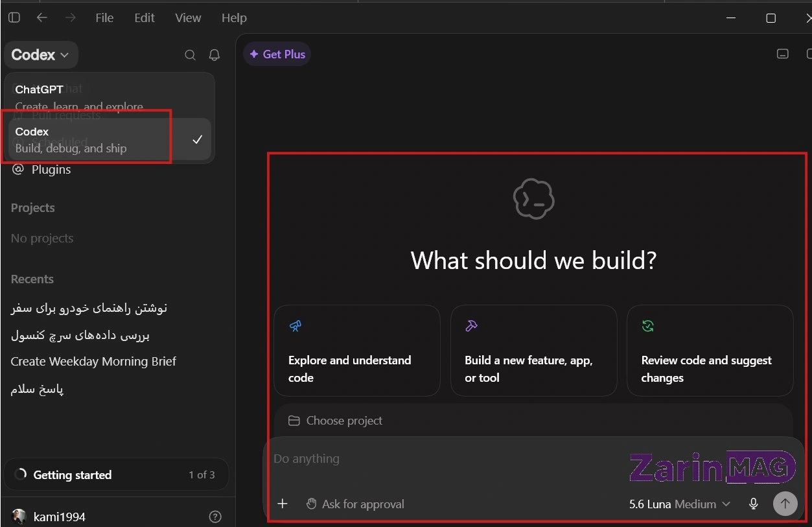
Task: Open recent chat Create Weekday Morning Brief
Action: click(x=93, y=361)
